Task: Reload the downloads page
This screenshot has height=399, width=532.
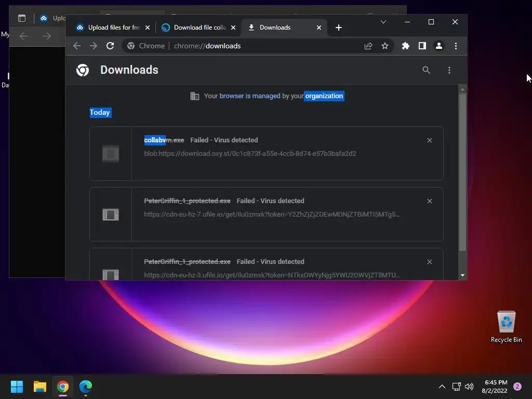Action: click(110, 46)
